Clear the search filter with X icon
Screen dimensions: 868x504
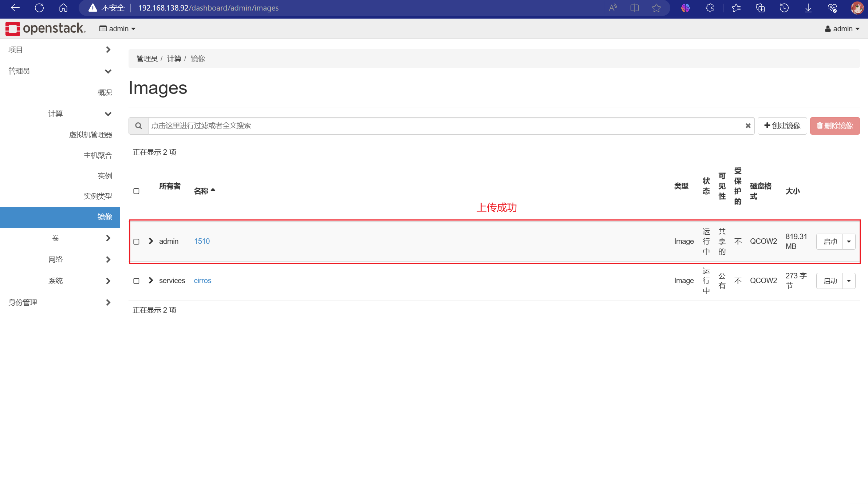748,126
